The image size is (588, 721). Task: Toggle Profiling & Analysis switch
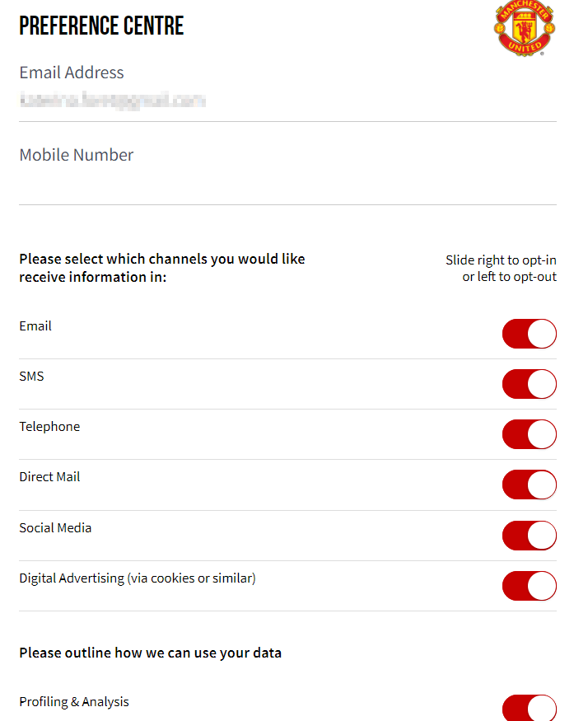pyautogui.click(x=529, y=709)
